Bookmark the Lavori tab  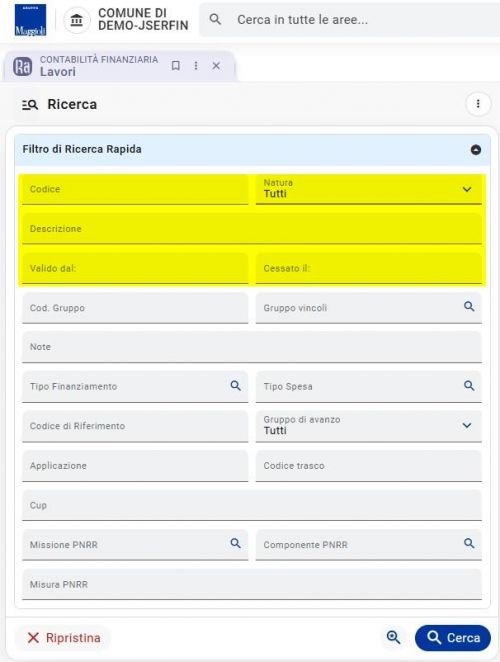176,65
